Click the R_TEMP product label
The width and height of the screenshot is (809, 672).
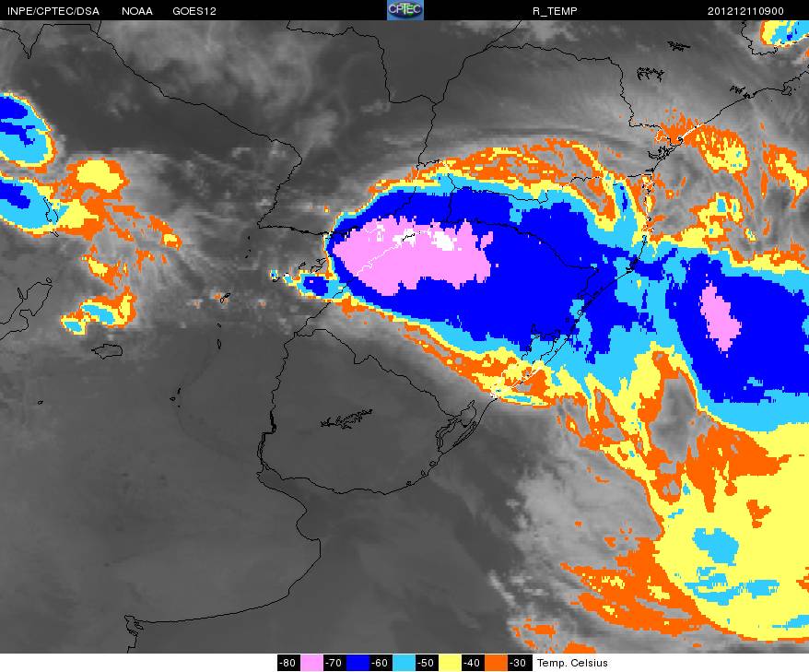(555, 11)
